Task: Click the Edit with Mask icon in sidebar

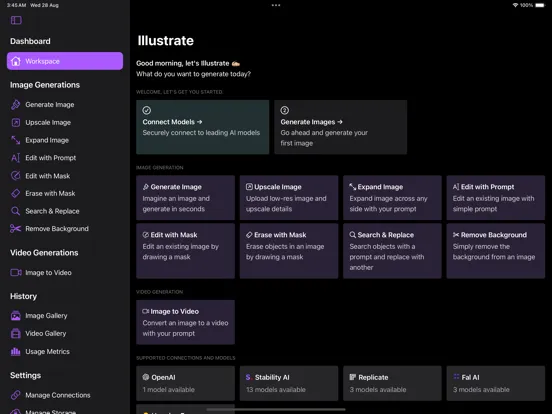Action: 15,176
